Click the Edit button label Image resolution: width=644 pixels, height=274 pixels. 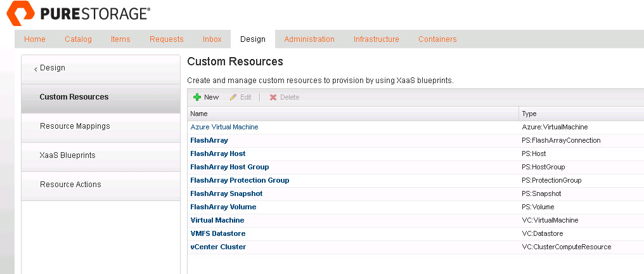pos(245,97)
